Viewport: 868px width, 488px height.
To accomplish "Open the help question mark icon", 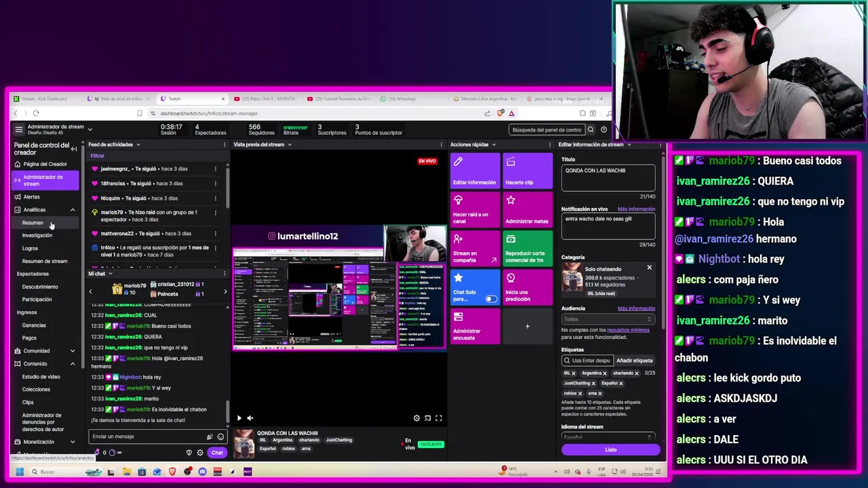I will (x=604, y=129).
